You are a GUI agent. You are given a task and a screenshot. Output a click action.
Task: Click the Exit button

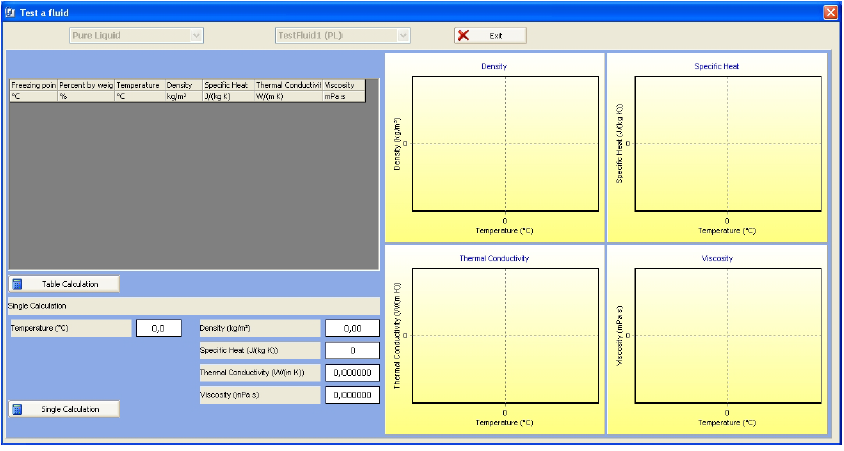coord(490,36)
